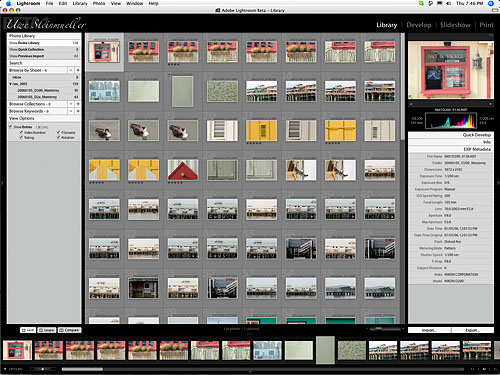Viewport: 500px width, 375px height.
Task: Click minus button beside Browse by Shoot
Action: pos(71,70)
